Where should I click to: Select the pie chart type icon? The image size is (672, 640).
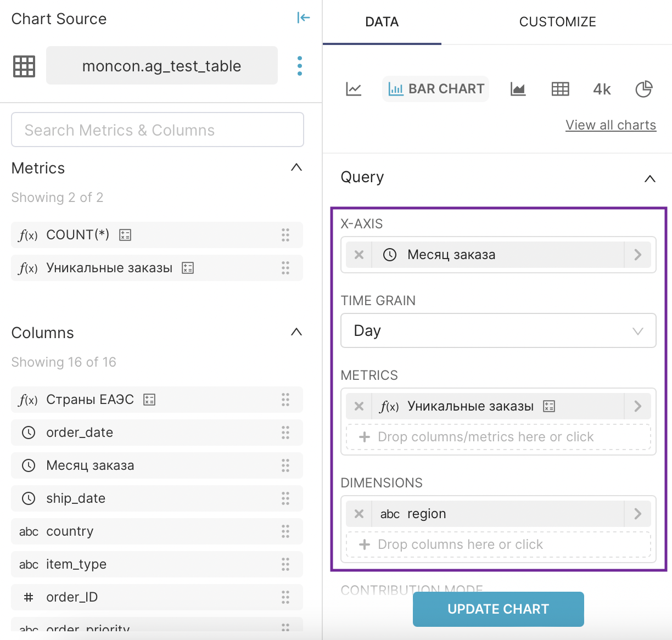[643, 89]
